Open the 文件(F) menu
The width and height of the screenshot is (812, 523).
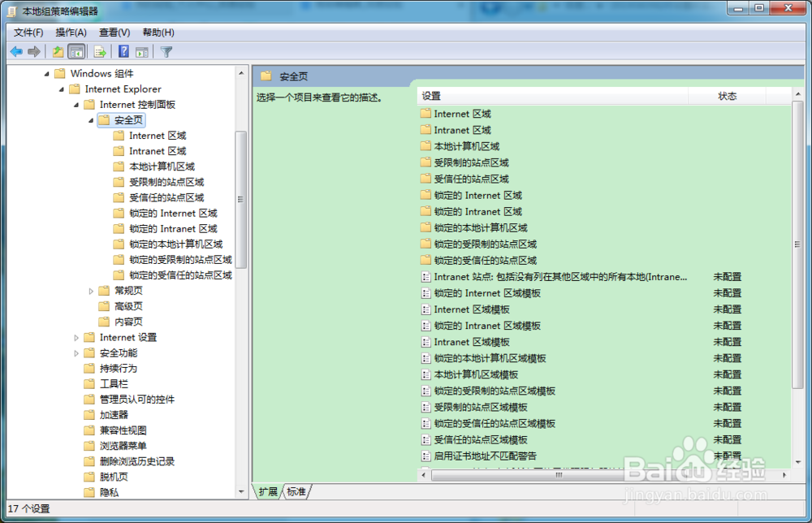[28, 32]
